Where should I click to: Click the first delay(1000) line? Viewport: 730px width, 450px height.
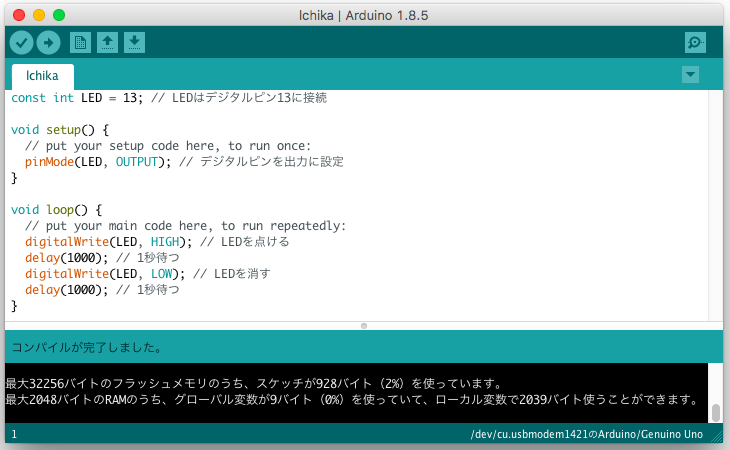[102, 258]
